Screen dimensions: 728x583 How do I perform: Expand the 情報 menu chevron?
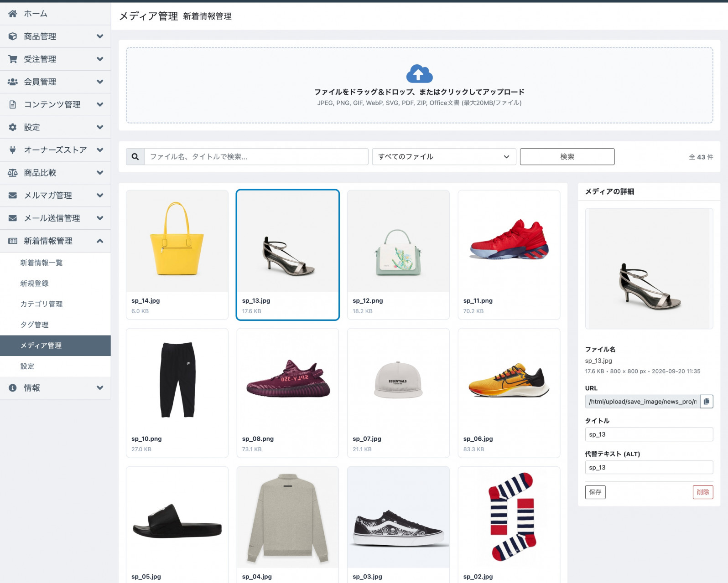point(100,388)
